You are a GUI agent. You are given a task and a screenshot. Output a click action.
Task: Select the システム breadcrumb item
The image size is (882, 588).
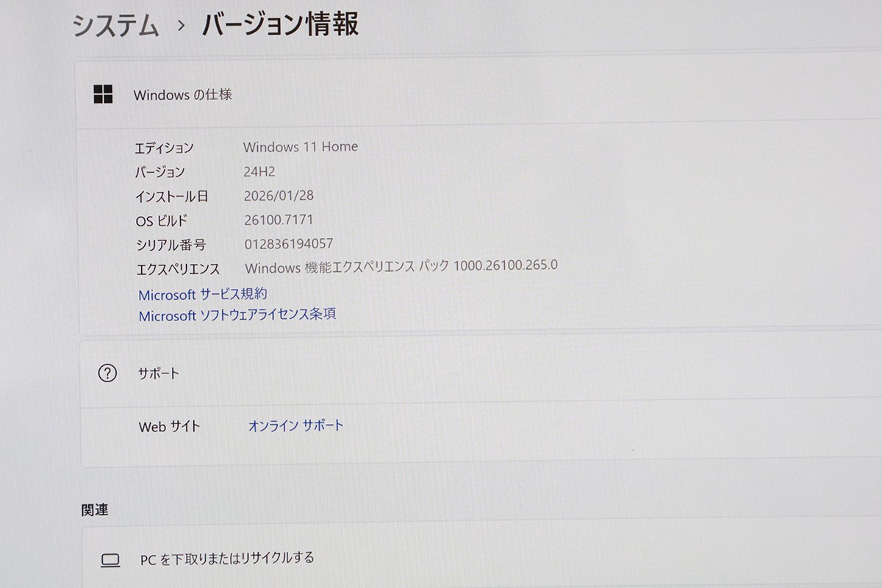point(115,24)
